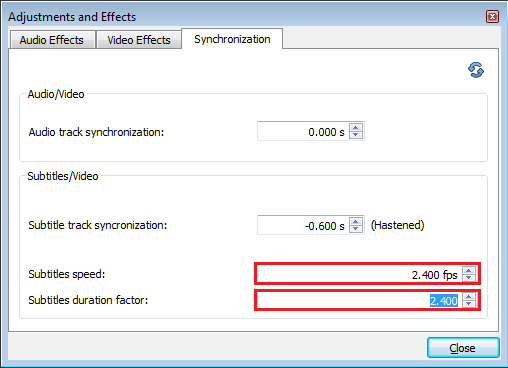
Task: Increase audio track synchronization with up arrow
Action: 356,128
